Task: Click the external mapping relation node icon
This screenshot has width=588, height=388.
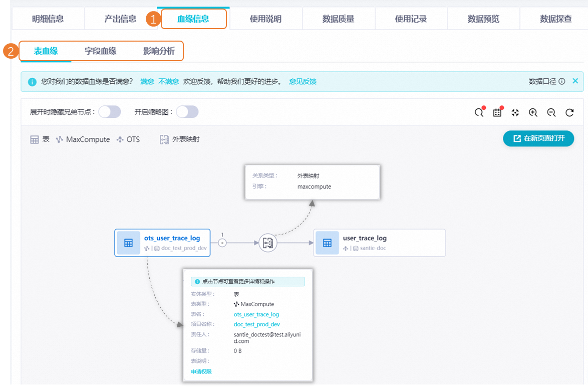Action: [268, 243]
